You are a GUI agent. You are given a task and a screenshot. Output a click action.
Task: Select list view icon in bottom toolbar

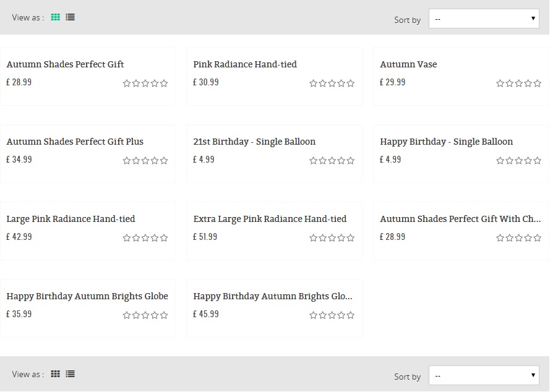tap(71, 374)
